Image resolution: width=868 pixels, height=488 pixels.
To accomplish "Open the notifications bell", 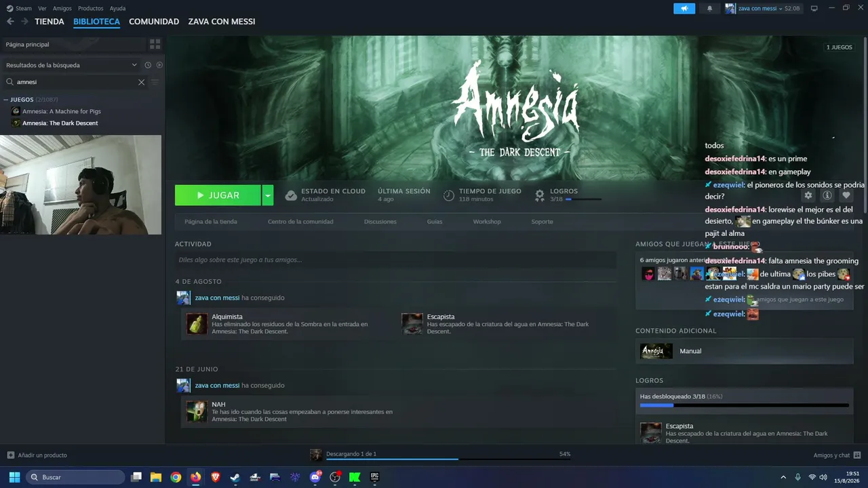I will tap(709, 8).
